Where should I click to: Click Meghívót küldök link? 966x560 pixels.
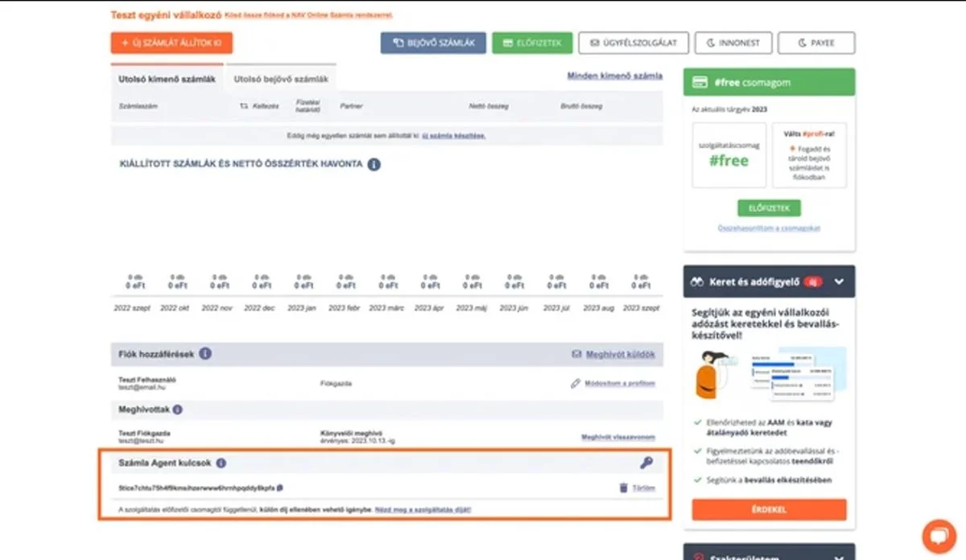tap(620, 354)
